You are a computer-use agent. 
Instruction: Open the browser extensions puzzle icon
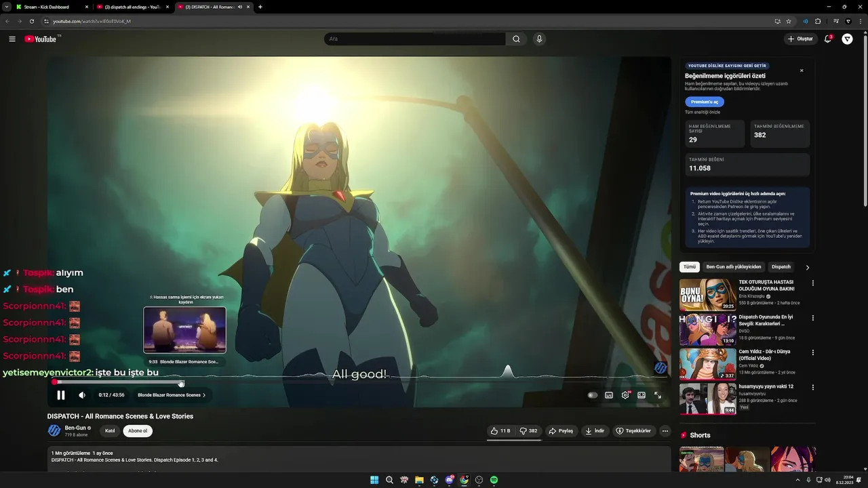tap(818, 21)
